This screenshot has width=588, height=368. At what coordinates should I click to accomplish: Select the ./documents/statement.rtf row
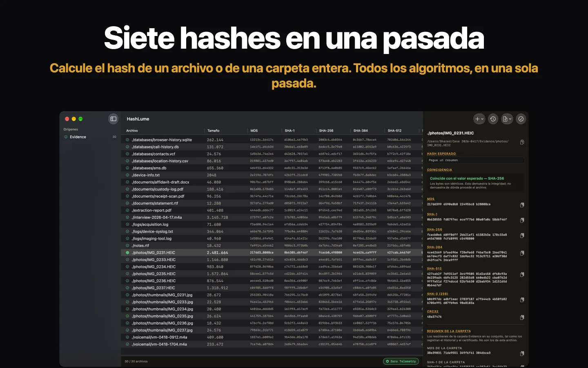[272, 203]
